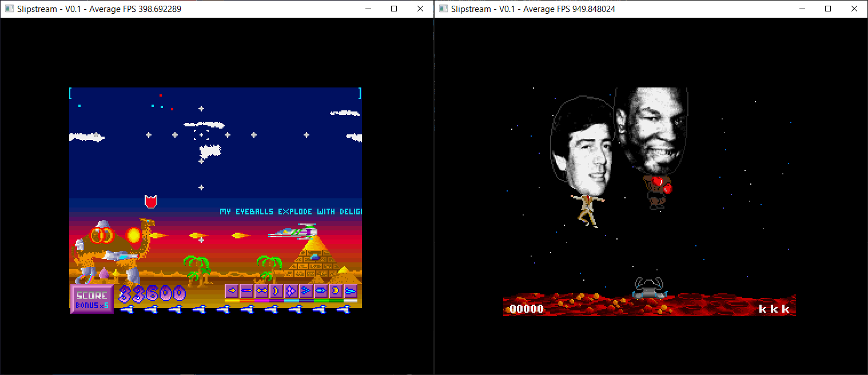Maximize the right Slipstream window (FPS 949)
The height and width of the screenshot is (375, 868).
coord(828,9)
